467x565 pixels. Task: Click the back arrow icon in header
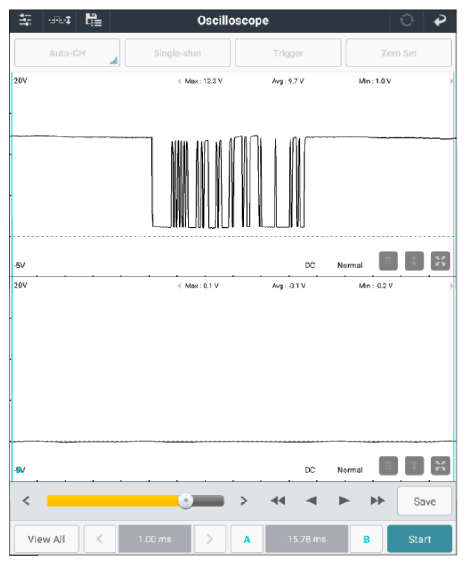pos(440,21)
